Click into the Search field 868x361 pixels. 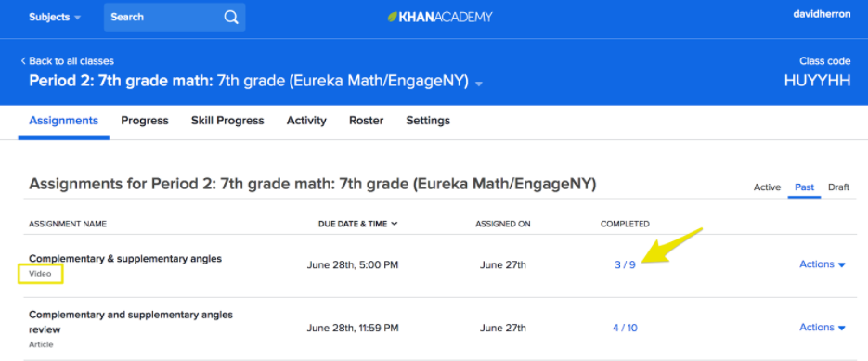(x=163, y=17)
